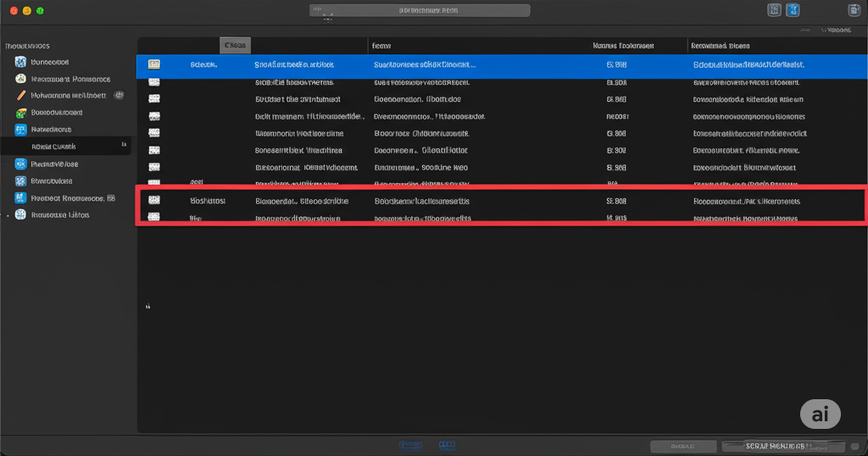The height and width of the screenshot is (456, 868).
Task: Select the round pale icon in the second sidebar row
Action: pos(20,79)
